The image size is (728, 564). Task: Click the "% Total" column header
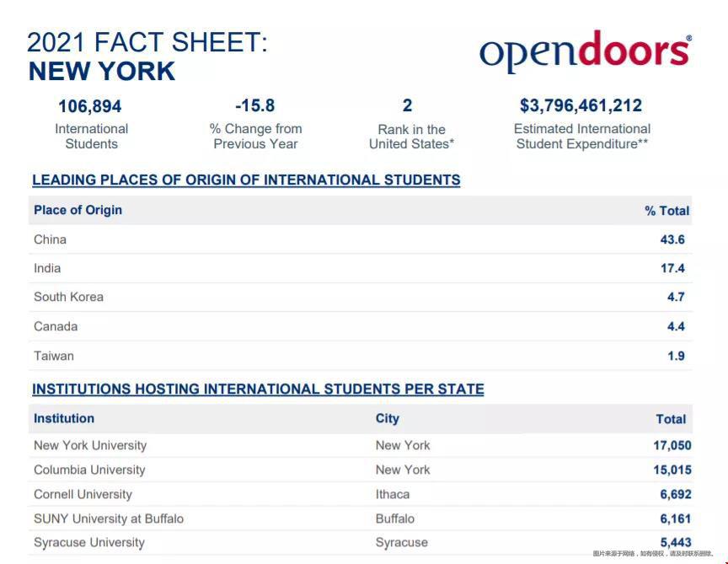pos(667,211)
